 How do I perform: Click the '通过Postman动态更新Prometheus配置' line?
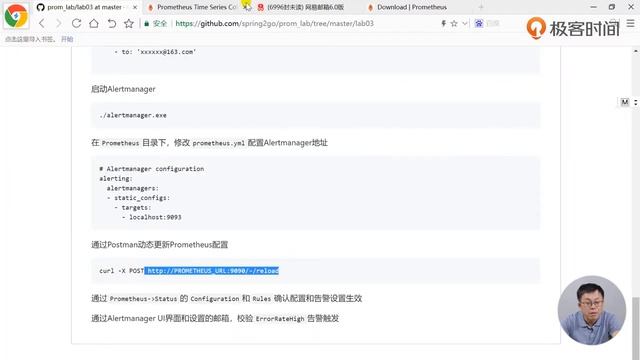(x=160, y=244)
